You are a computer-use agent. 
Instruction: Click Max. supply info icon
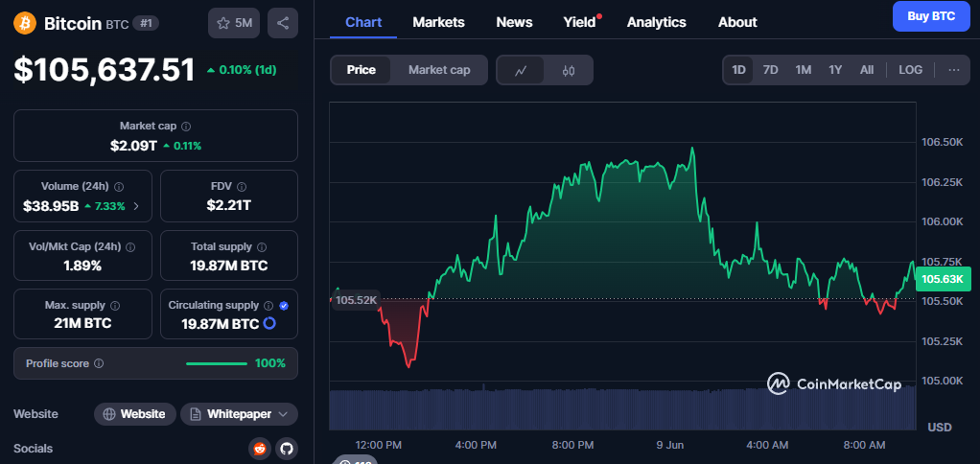coord(116,306)
